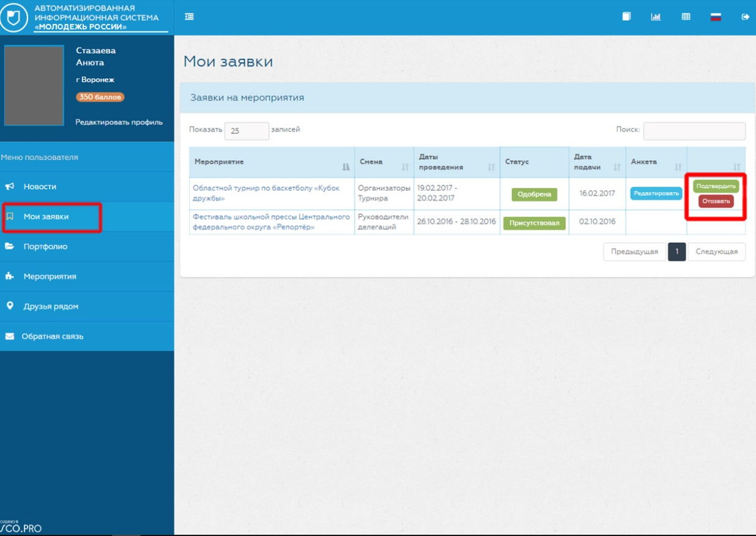
Task: Click the blue Редактировать button in Анкета
Action: pos(656,193)
